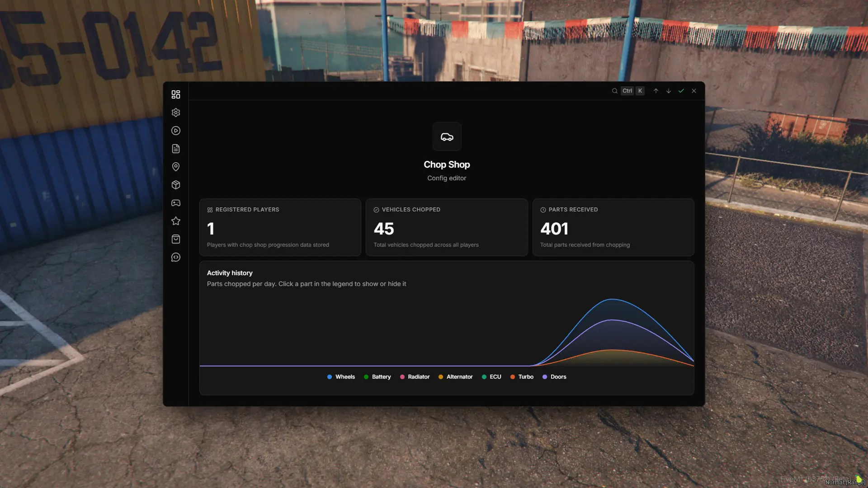
Task: Toggle Alternator series in chart legend
Action: tap(456, 377)
